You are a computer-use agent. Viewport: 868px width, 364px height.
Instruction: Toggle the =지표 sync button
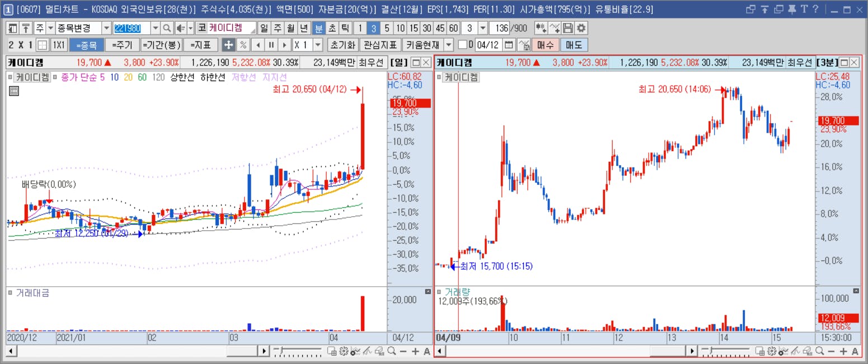tap(200, 45)
